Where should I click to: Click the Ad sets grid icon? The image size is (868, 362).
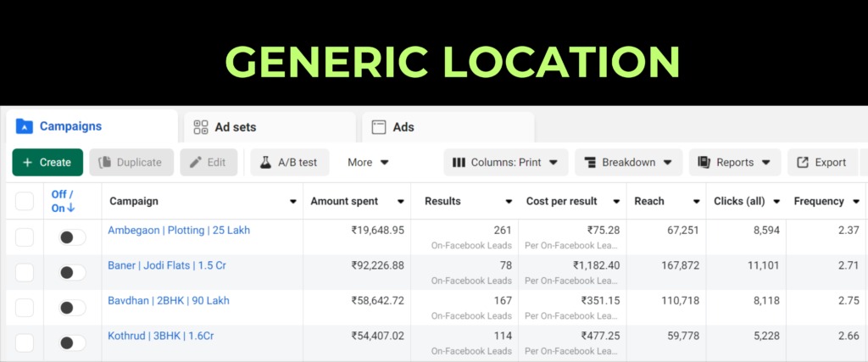pos(201,128)
